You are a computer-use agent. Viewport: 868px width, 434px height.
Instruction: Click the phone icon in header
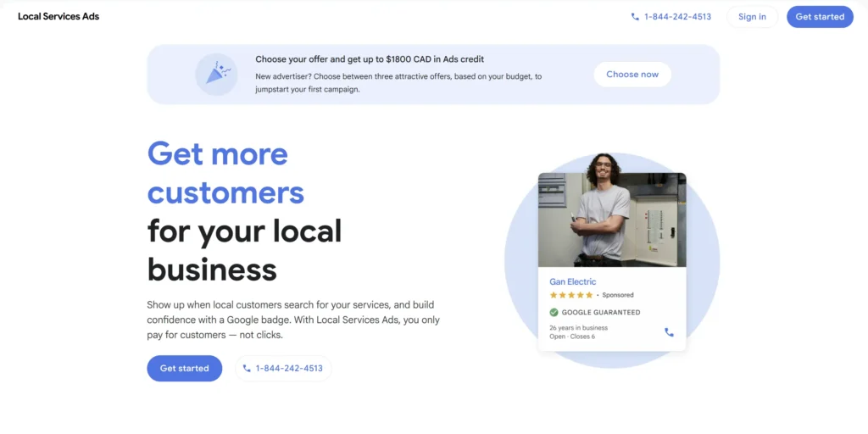point(635,17)
